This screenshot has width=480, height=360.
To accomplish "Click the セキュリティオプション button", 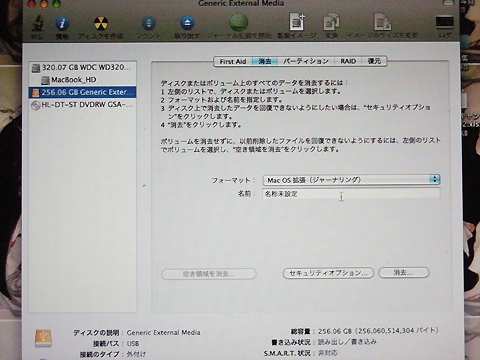I will [328, 273].
